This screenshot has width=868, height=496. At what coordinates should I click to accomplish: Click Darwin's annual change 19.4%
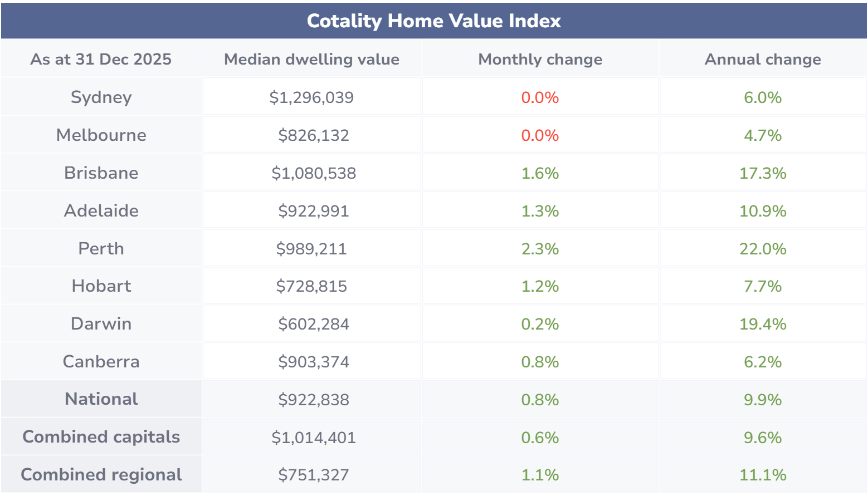[762, 324]
